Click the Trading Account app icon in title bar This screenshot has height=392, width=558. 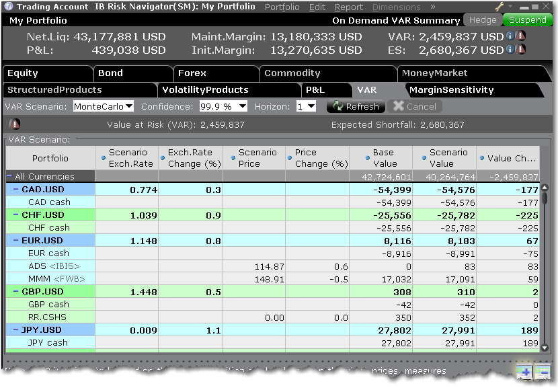pos(9,7)
